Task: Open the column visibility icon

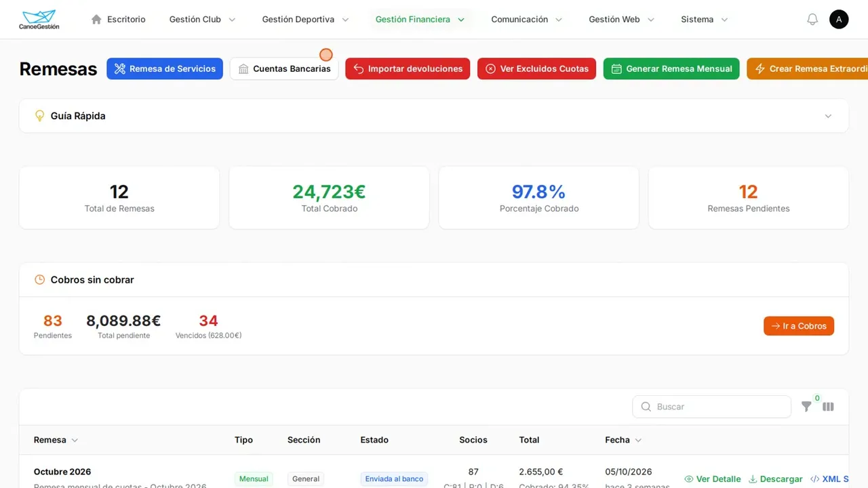Action: coord(828,407)
